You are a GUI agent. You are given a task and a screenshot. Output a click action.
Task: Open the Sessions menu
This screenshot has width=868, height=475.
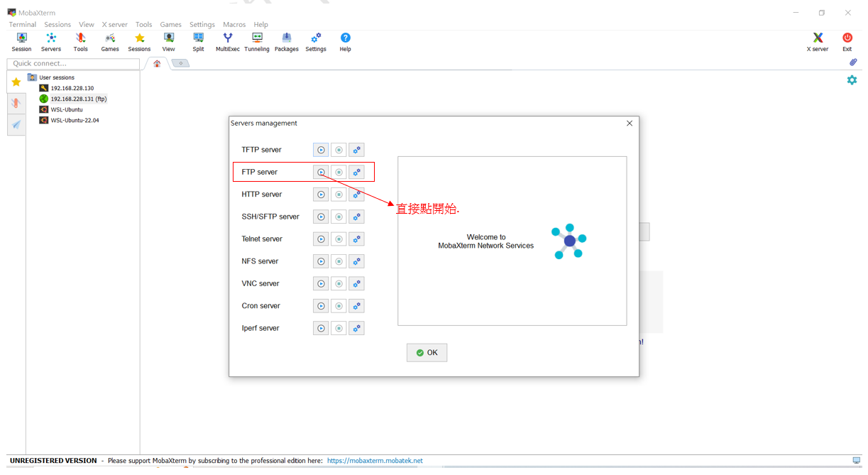(57, 24)
